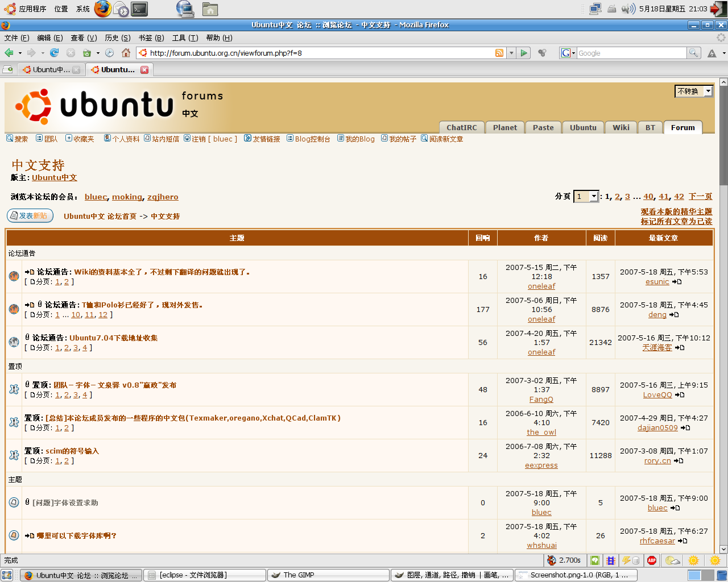Click the 搜索 search link
This screenshot has height=582, width=728.
(x=17, y=139)
